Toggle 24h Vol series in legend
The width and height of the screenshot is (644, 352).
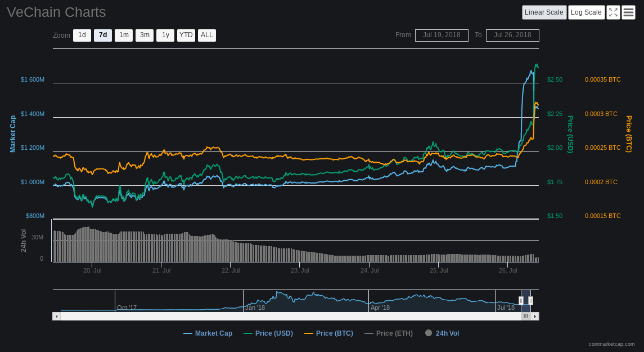(442, 333)
